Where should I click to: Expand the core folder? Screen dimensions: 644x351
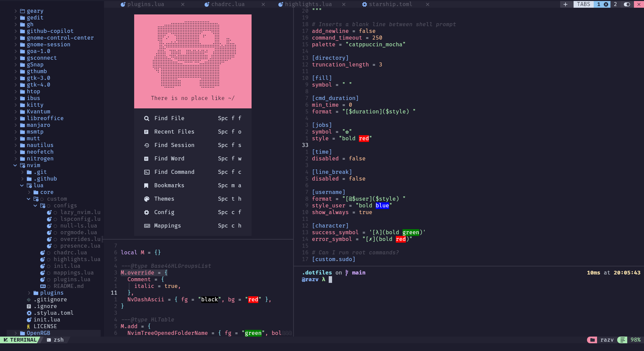pyautogui.click(x=29, y=192)
